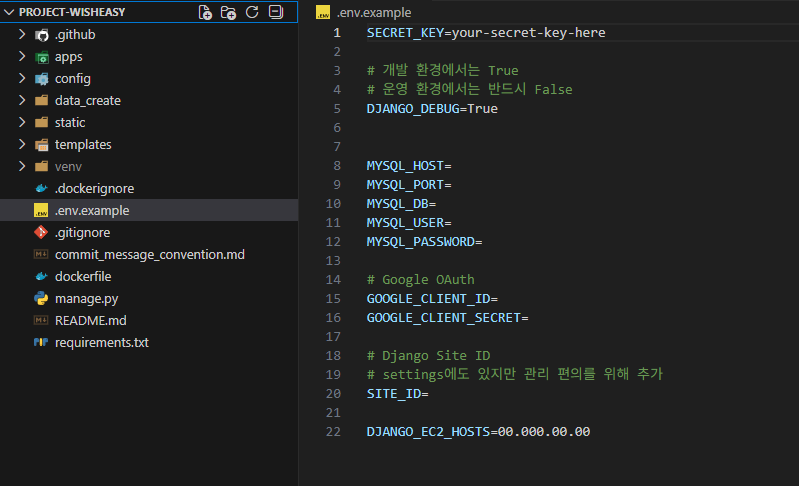
Task: Click the Python icon next to manage.py
Action: pyautogui.click(x=41, y=298)
